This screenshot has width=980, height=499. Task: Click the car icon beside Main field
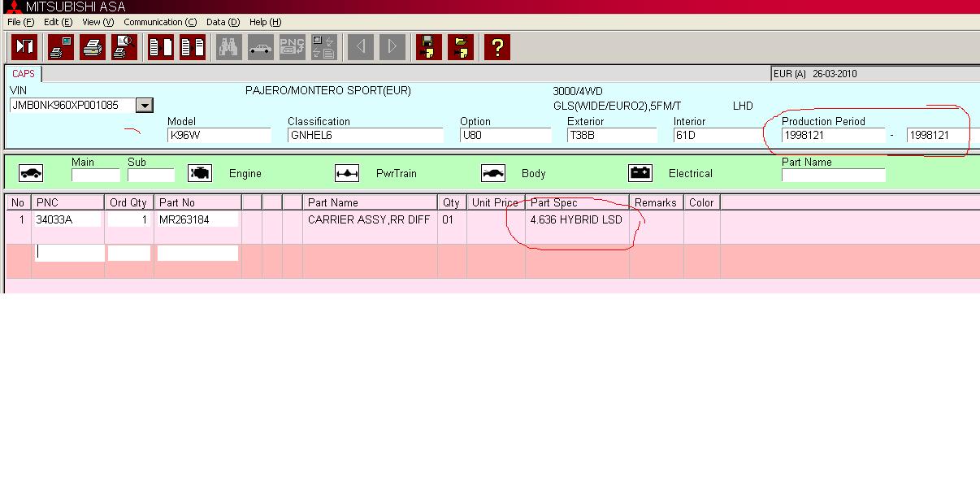tap(31, 173)
